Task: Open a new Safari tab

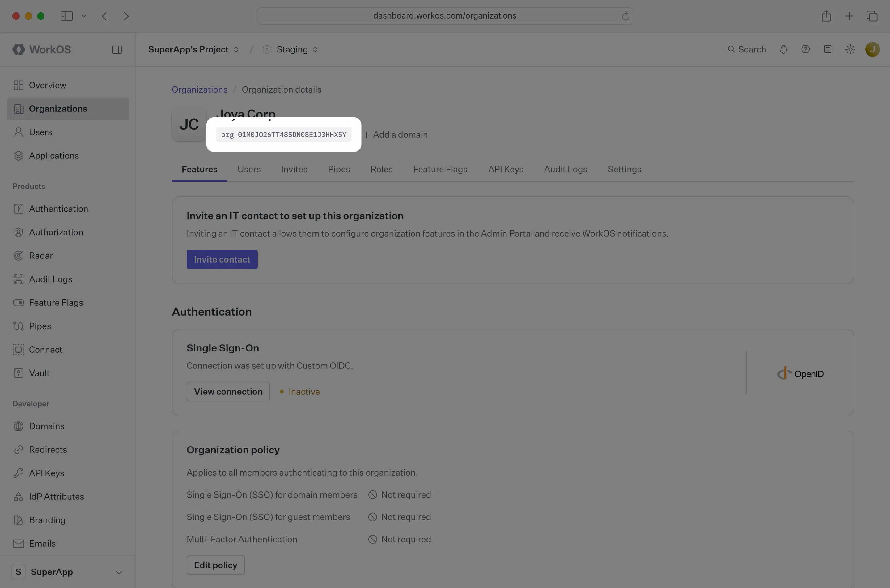Action: [849, 16]
